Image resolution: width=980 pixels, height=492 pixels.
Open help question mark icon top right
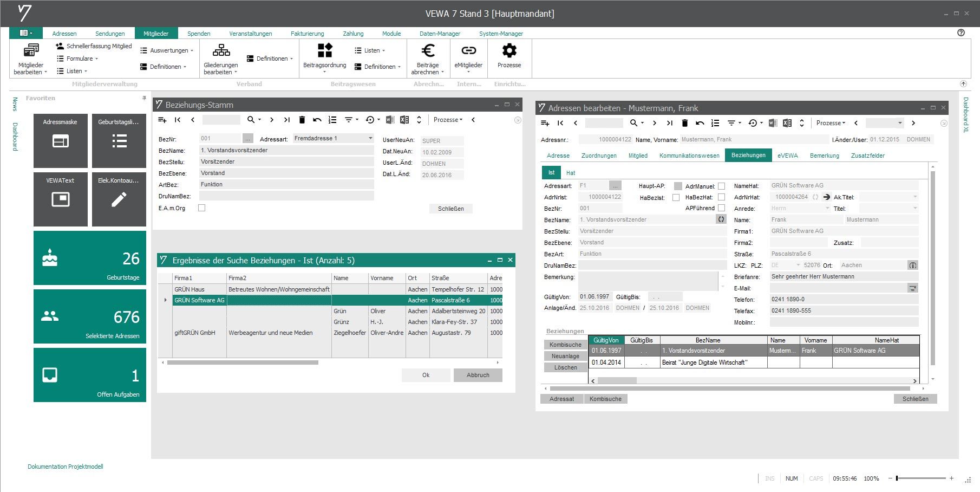tap(961, 33)
